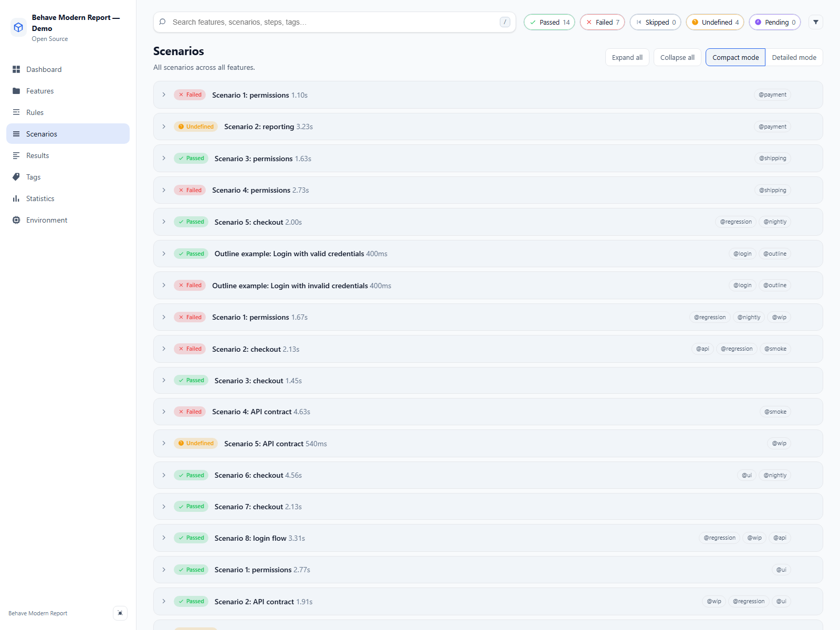The image size is (840, 630).
Task: Click the @nightly tag on Scenario 6: checkout
Action: (x=775, y=475)
